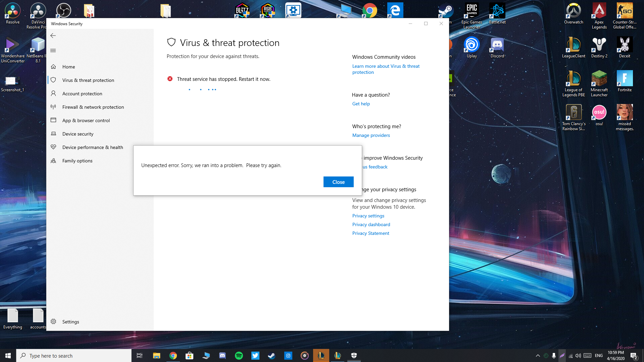Viewport: 644px width, 362px height.
Task: Open Privacy Statement link
Action: [371, 233]
